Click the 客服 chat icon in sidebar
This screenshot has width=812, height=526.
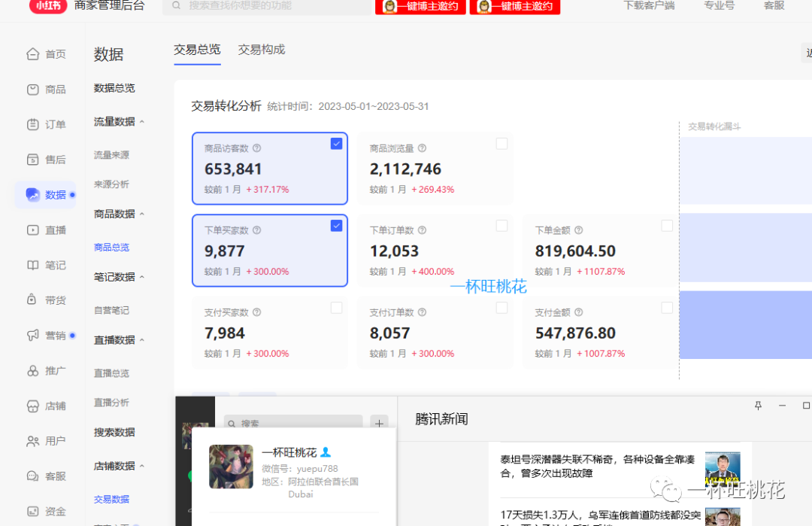[x=32, y=476]
